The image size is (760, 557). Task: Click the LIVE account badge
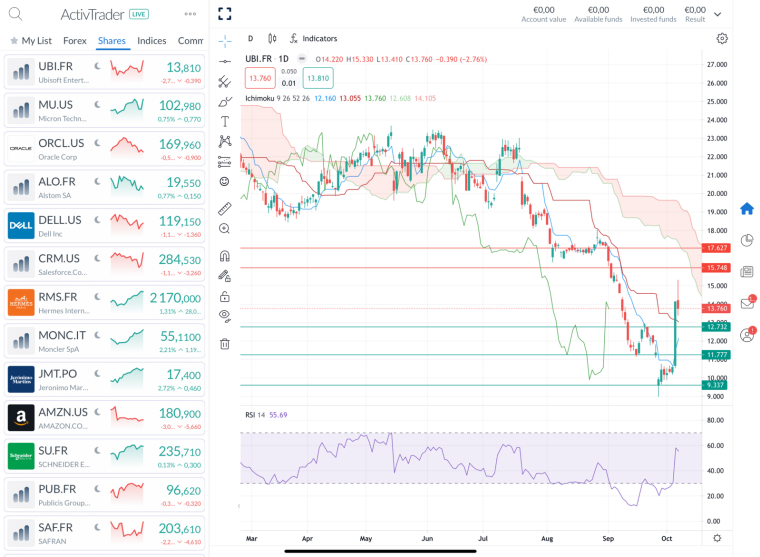click(x=139, y=14)
